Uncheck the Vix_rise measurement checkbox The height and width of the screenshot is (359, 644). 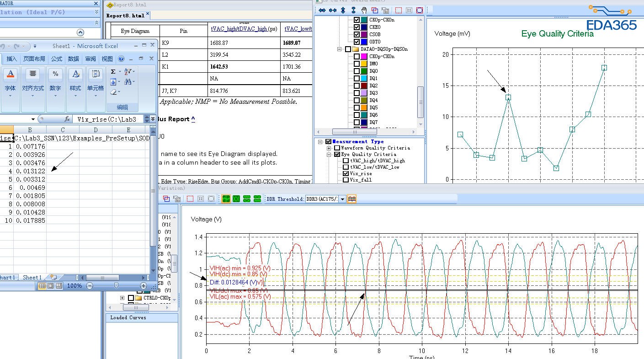[x=346, y=174]
